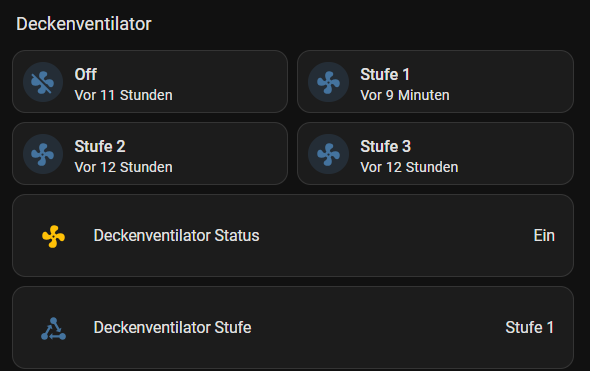Click the fan icon on Stufe 2 tile
The height and width of the screenshot is (371, 590).
tap(43, 154)
